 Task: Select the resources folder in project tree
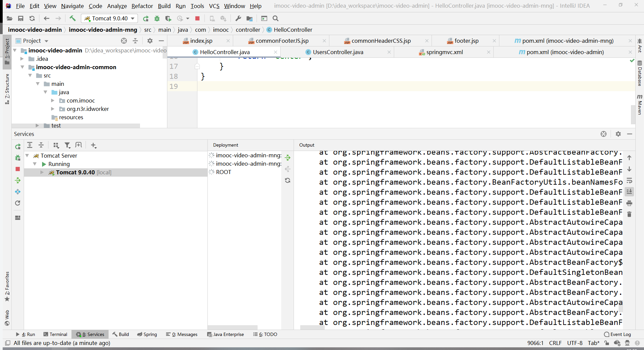(71, 117)
